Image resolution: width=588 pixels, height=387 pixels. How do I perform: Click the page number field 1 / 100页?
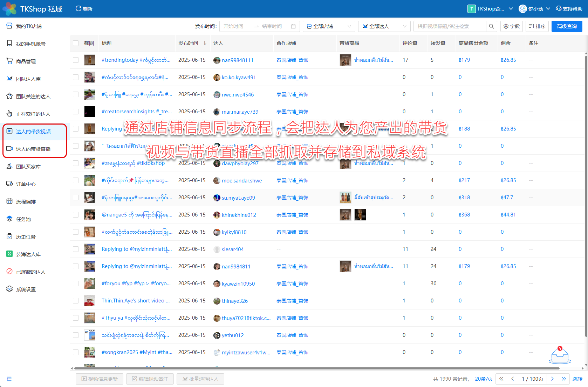coord(532,379)
